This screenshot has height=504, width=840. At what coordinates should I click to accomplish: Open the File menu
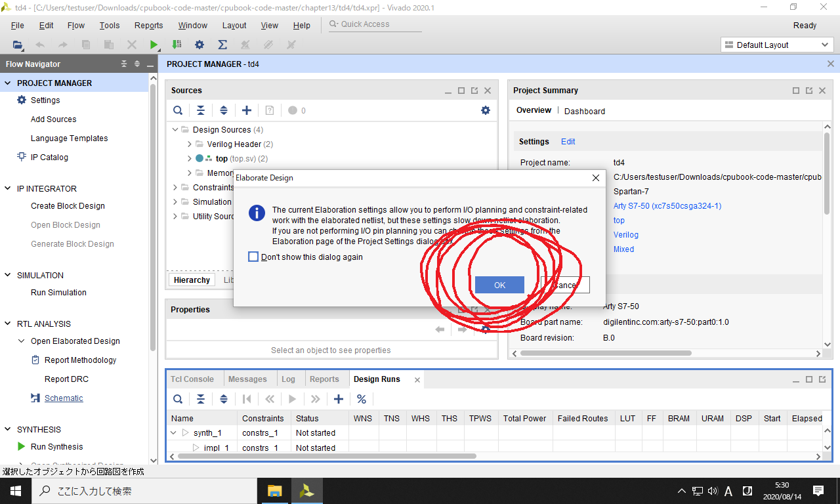click(x=18, y=25)
